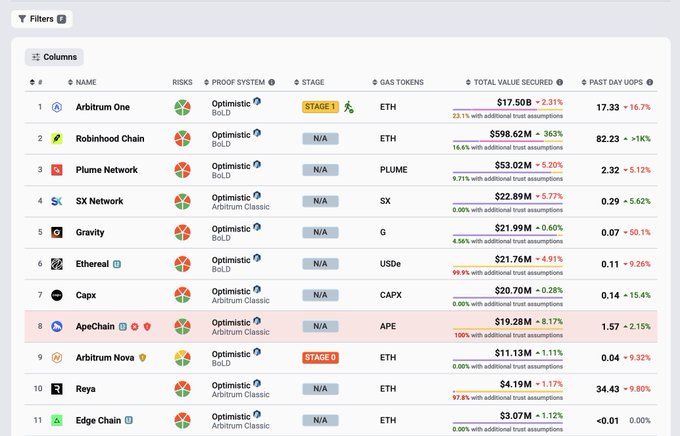The height and width of the screenshot is (436, 680).
Task: Click the SX Network logo icon
Action: coord(57,201)
